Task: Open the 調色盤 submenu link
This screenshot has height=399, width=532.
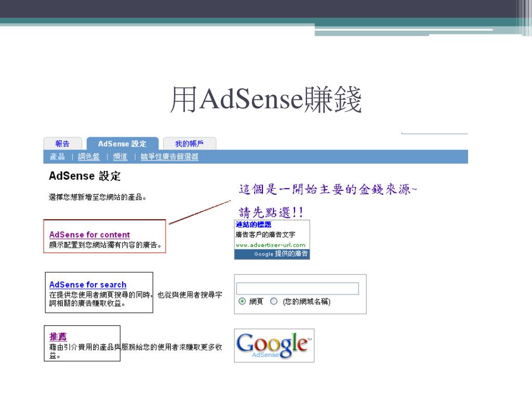Action: tap(88, 157)
